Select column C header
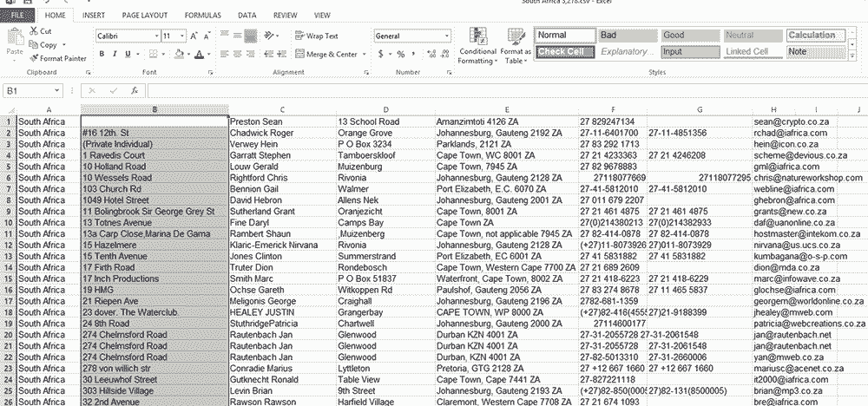The height and width of the screenshot is (406, 868). (282, 110)
